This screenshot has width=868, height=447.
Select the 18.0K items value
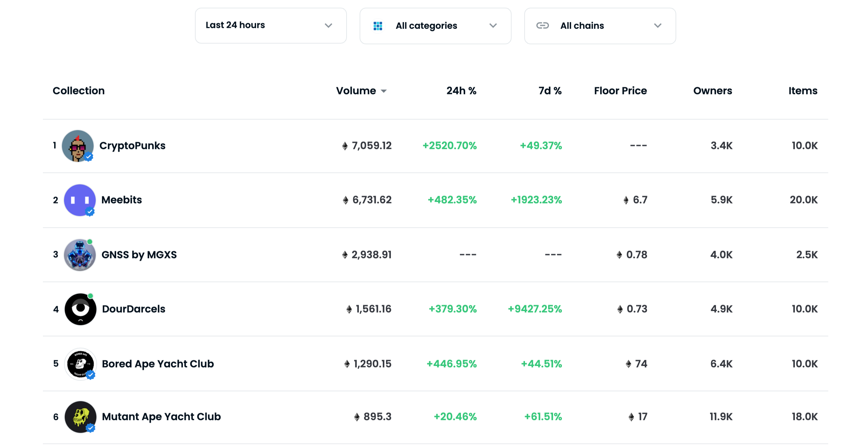click(805, 417)
